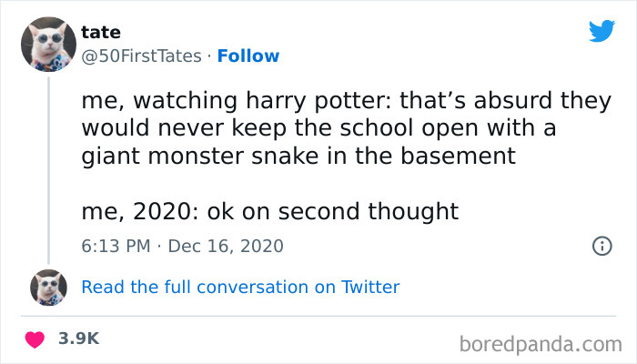Click the small cat avatar beside conversation link
This screenshot has height=364, width=637.
[47, 287]
